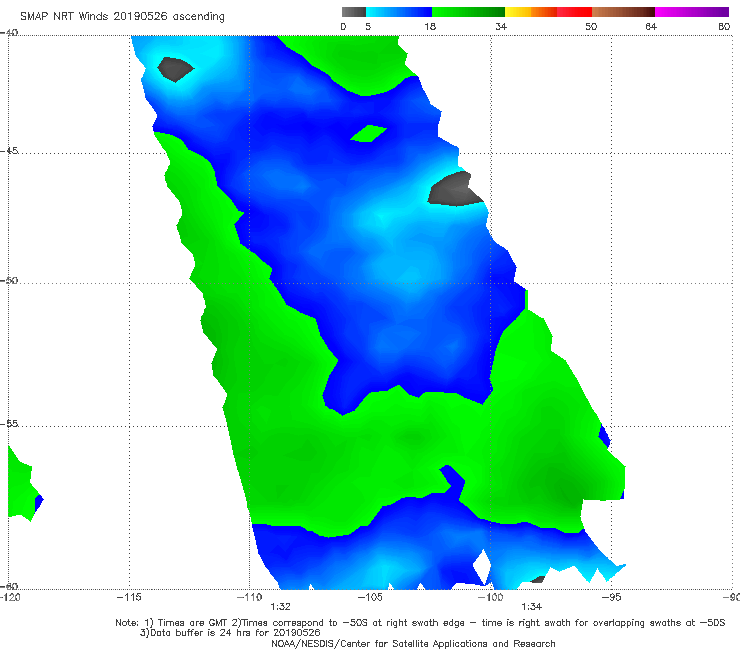
Task: Click the longitude label '-105'
Action: tap(370, 597)
